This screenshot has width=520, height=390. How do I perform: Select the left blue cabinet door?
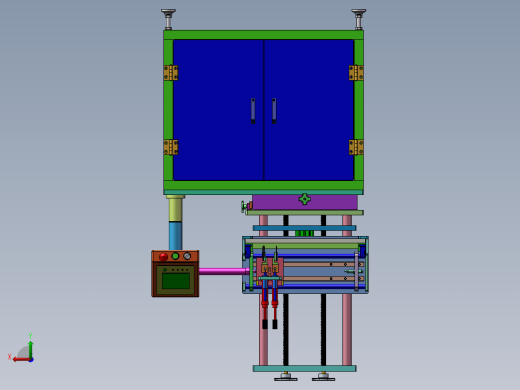click(x=218, y=110)
